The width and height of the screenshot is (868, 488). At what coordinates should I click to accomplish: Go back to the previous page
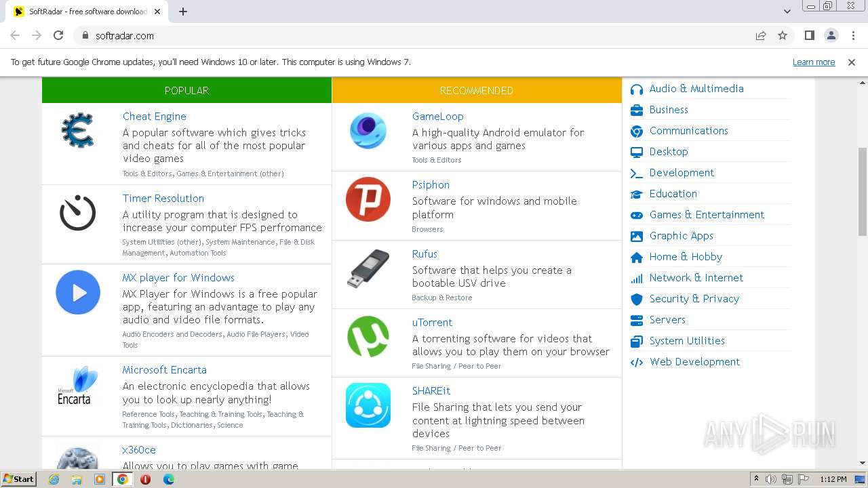(15, 35)
